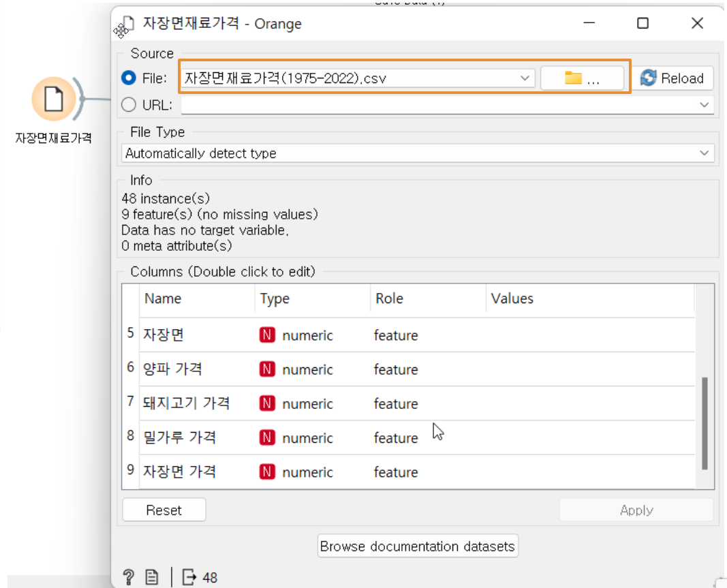Viewport: 727px width, 588px height.
Task: Click the numeric type icon for 자장면 가격
Action: click(267, 472)
